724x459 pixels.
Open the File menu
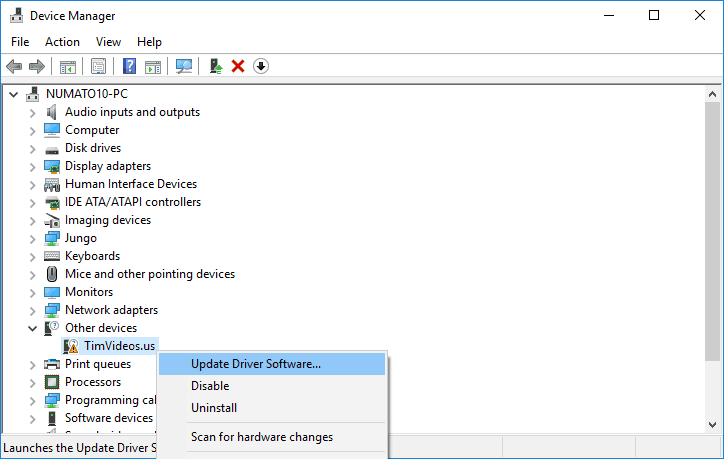(x=20, y=42)
